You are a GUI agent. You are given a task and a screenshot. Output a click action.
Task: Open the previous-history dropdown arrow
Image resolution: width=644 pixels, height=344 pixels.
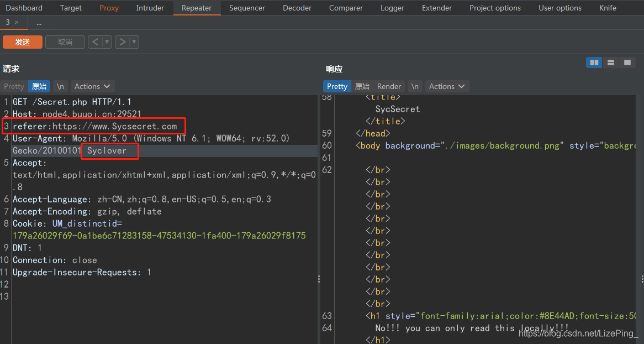pyautogui.click(x=107, y=41)
